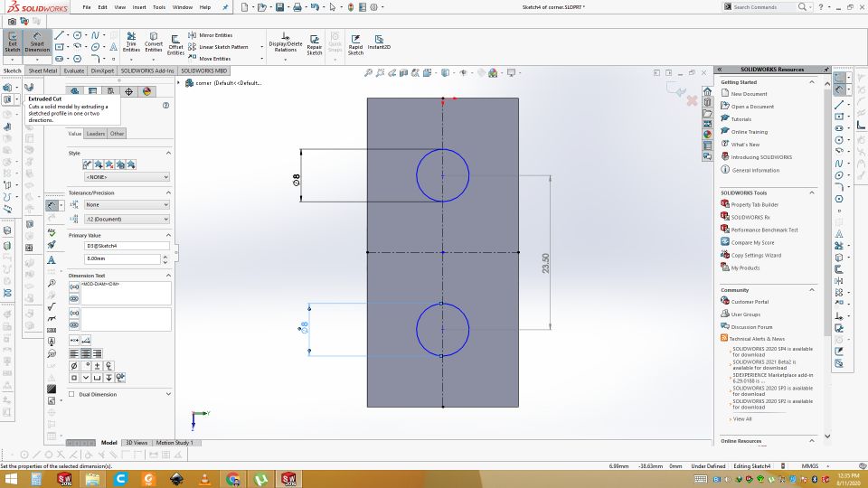Set dimension text right justify
868x488 pixels.
[x=98, y=353]
